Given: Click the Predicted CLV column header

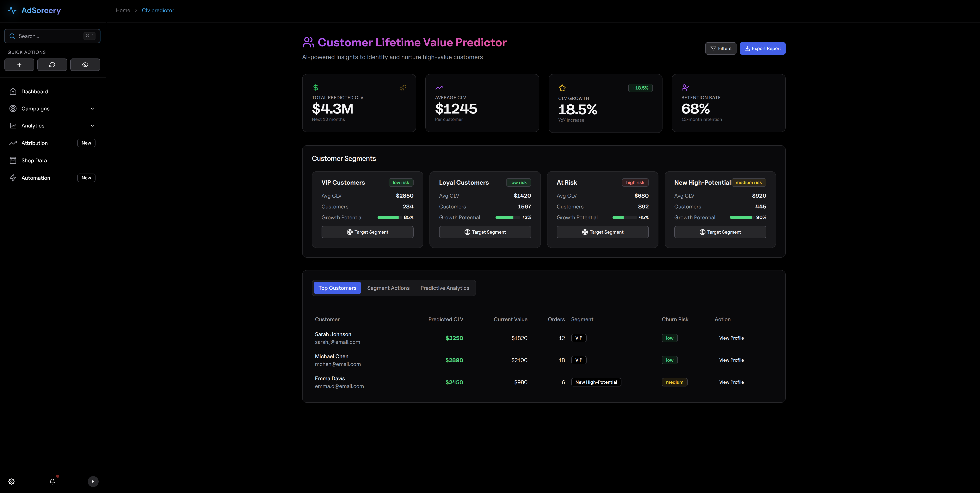Looking at the screenshot, I should (x=446, y=320).
